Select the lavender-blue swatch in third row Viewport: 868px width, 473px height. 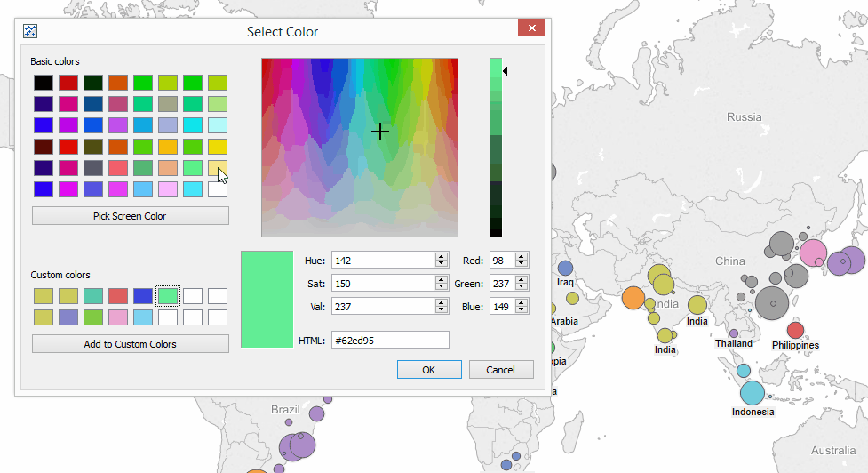pyautogui.click(x=168, y=125)
